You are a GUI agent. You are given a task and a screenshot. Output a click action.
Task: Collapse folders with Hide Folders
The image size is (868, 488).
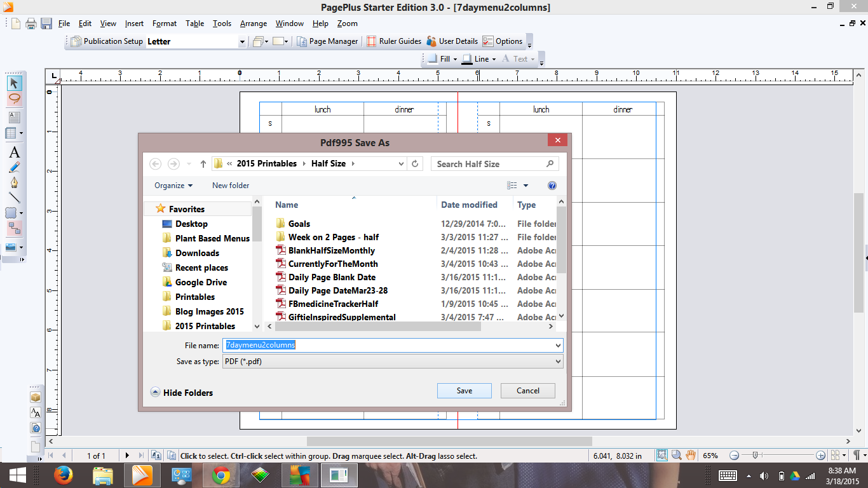point(182,393)
